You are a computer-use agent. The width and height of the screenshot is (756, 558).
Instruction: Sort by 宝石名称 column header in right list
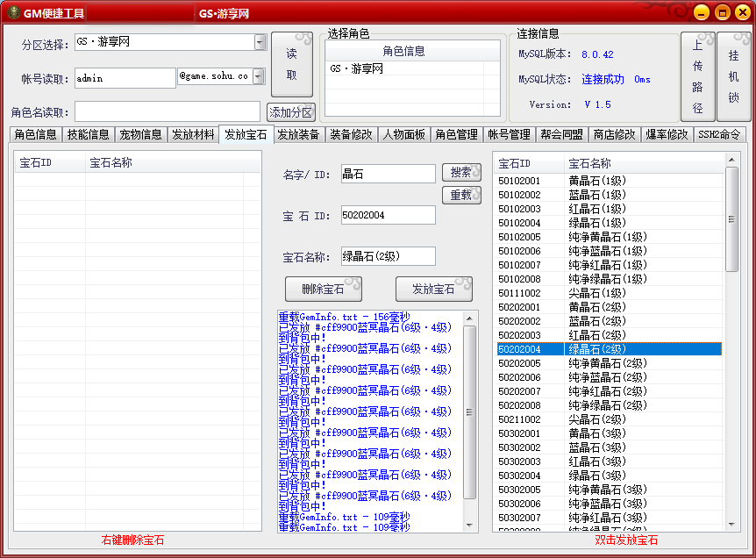click(x=645, y=163)
